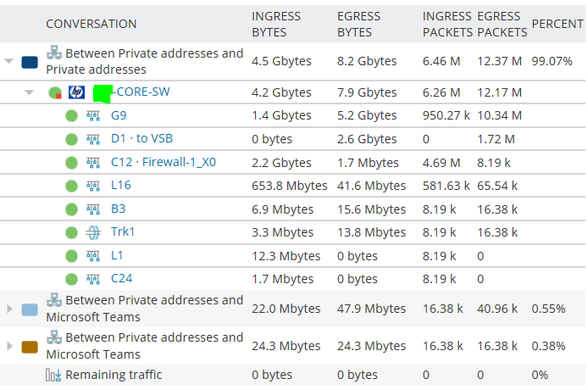Sort by the PERCENT column header

click(557, 24)
